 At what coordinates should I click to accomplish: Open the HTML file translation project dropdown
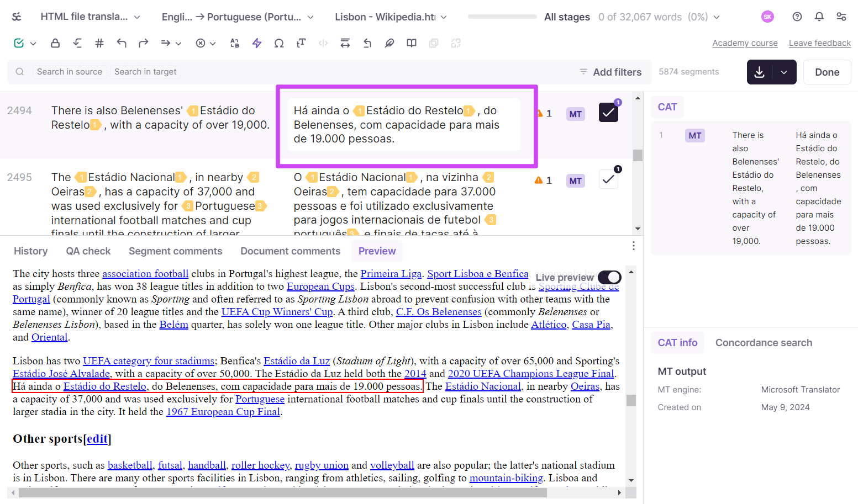[90, 17]
